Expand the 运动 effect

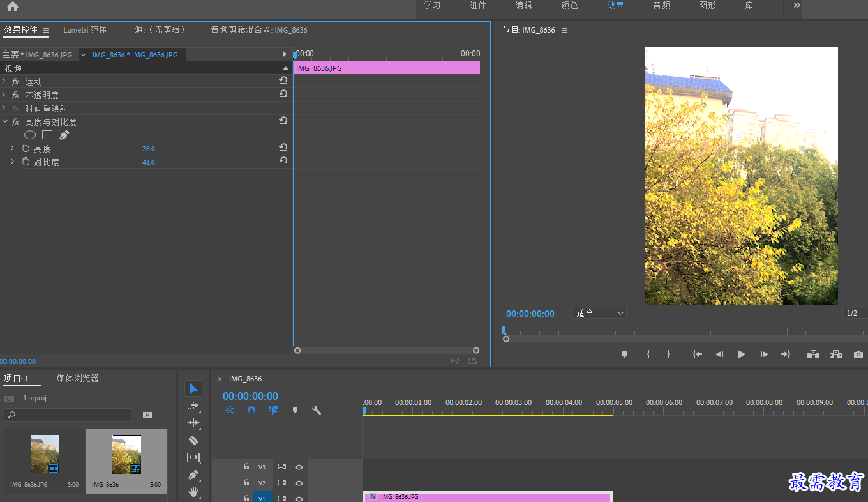click(4, 81)
